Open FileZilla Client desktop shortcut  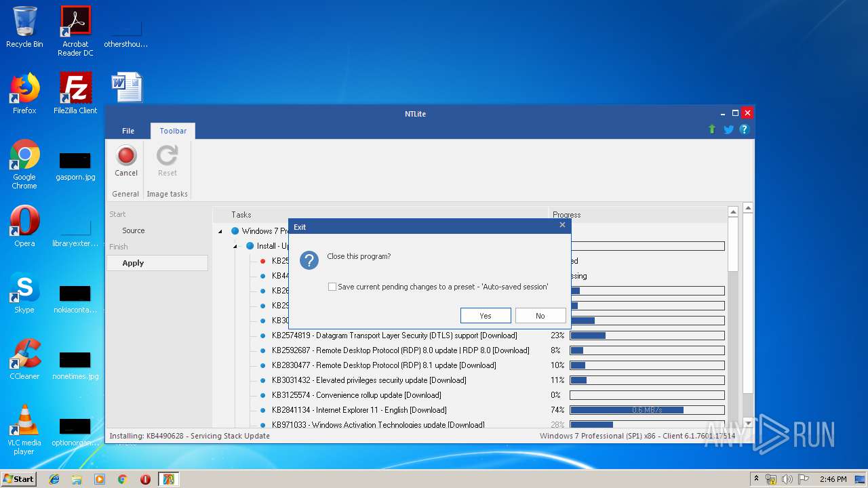pyautogui.click(x=75, y=93)
